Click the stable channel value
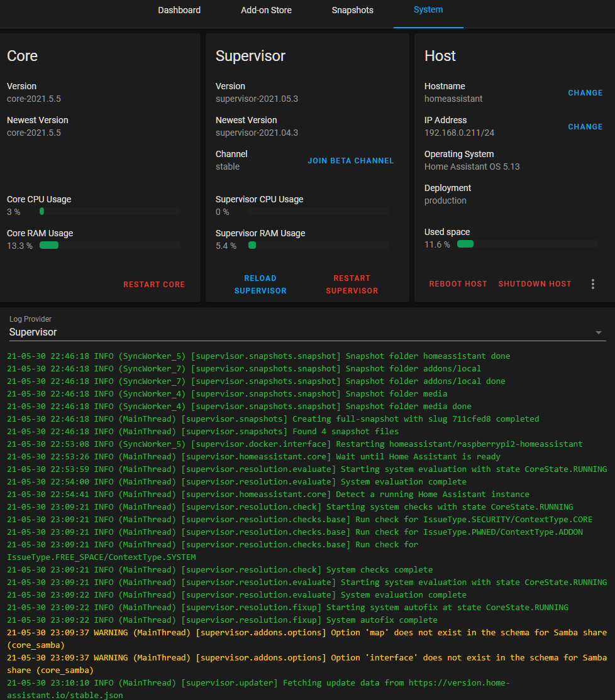The image size is (615, 700). pyautogui.click(x=228, y=167)
